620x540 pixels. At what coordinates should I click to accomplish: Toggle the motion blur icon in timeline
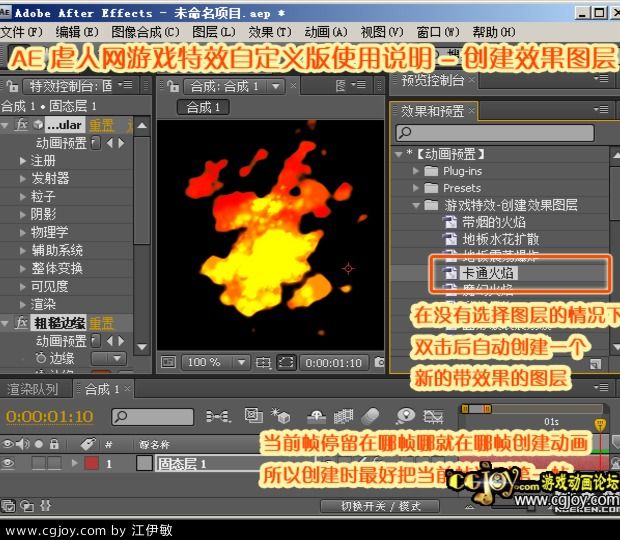[x=370, y=416]
